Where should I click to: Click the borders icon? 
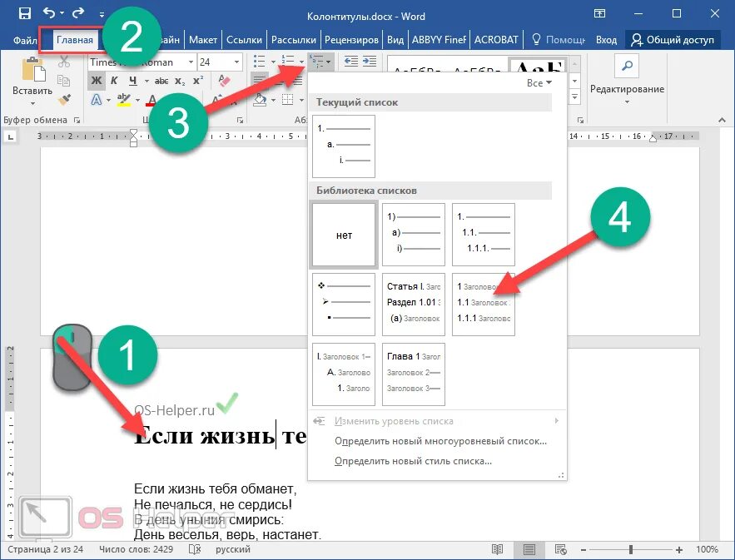[x=287, y=99]
